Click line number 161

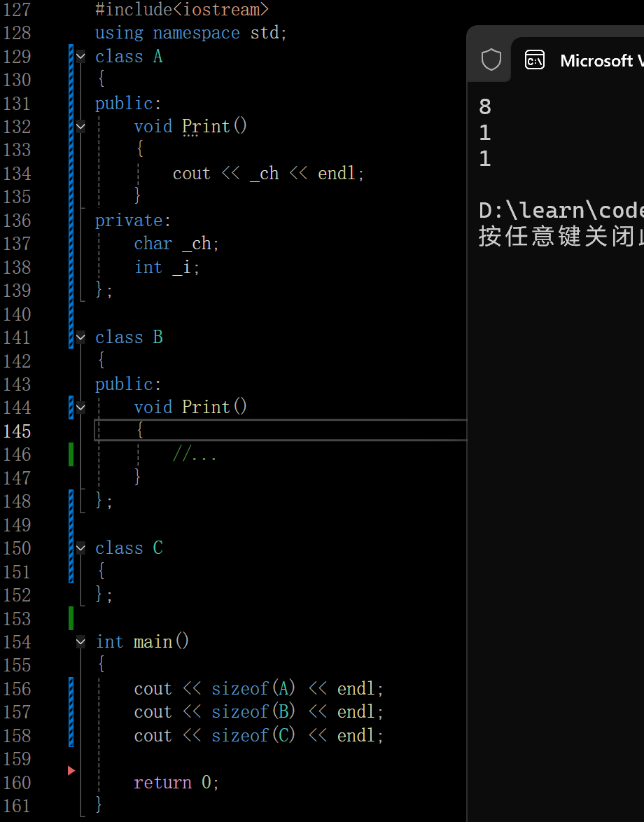[17, 806]
